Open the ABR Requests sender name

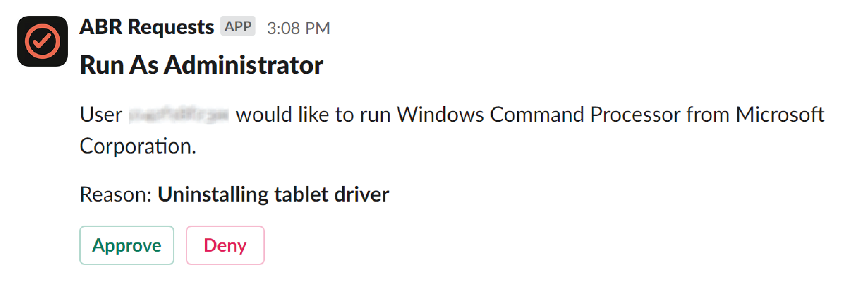coord(147,27)
